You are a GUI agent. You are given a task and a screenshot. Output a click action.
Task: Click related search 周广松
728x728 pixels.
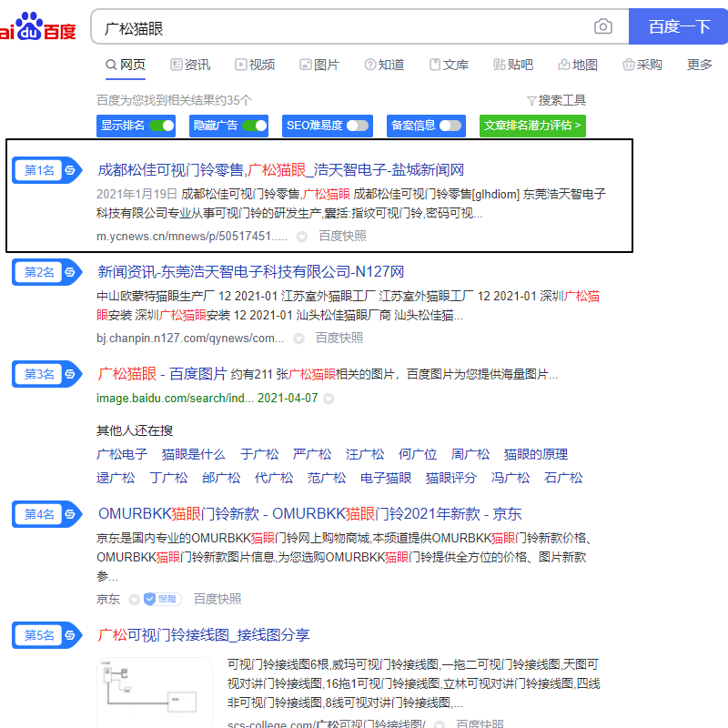click(x=470, y=454)
